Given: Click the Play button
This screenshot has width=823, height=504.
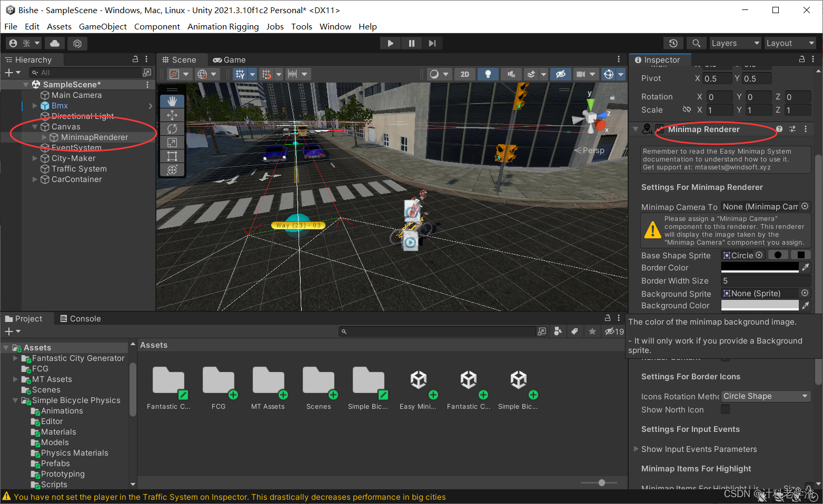Looking at the screenshot, I should coord(390,43).
